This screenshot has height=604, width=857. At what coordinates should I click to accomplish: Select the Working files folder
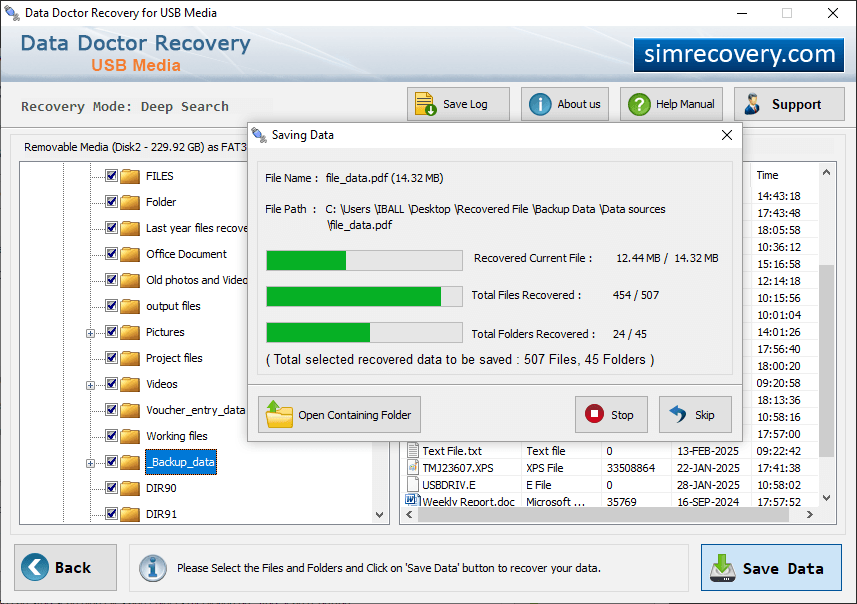177,436
